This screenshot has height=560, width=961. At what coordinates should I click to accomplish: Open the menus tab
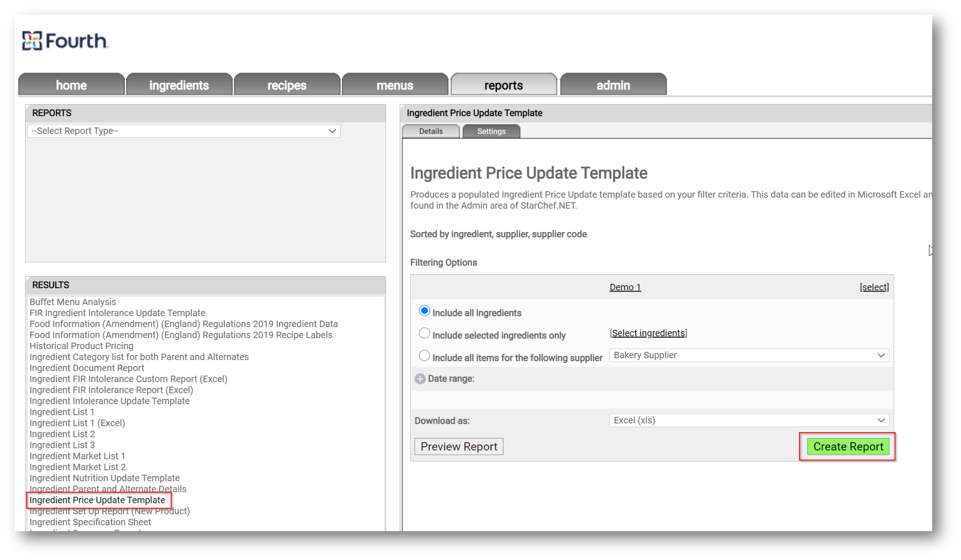tap(395, 85)
